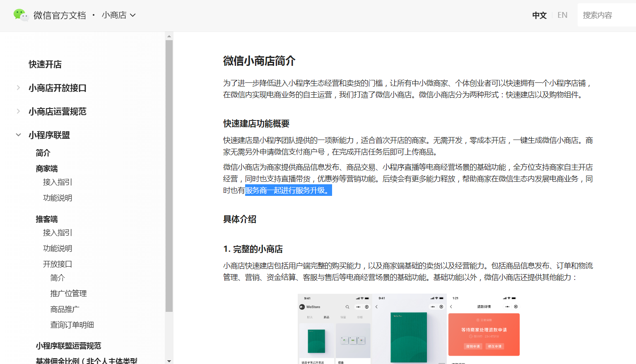The width and height of the screenshot is (636, 364).
Task: Open 小商店运营规范 section
Action: tap(58, 111)
